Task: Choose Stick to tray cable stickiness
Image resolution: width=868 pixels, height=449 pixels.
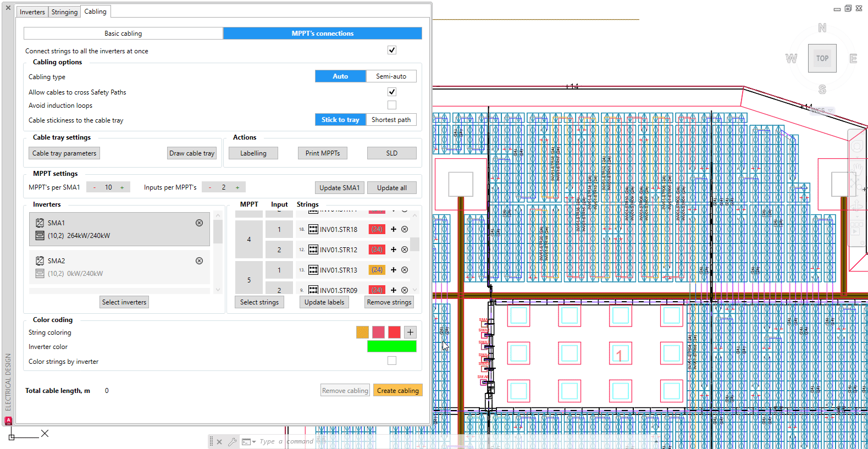Action: (x=340, y=120)
